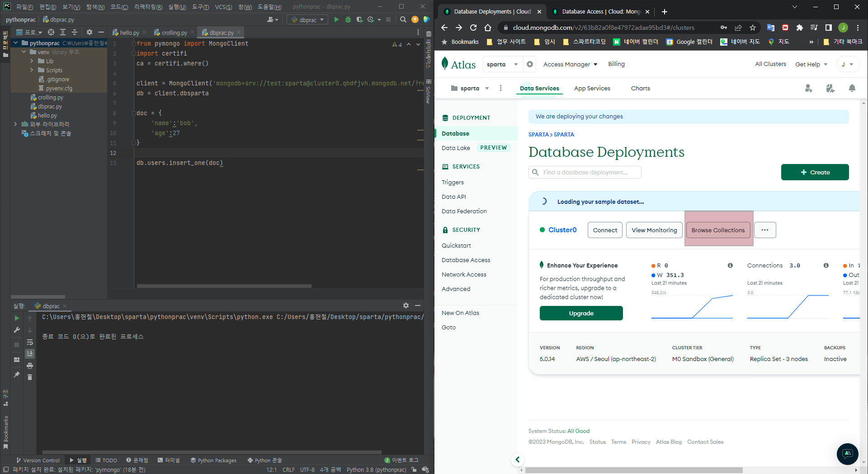Click the Find a database deployment field

coord(585,172)
